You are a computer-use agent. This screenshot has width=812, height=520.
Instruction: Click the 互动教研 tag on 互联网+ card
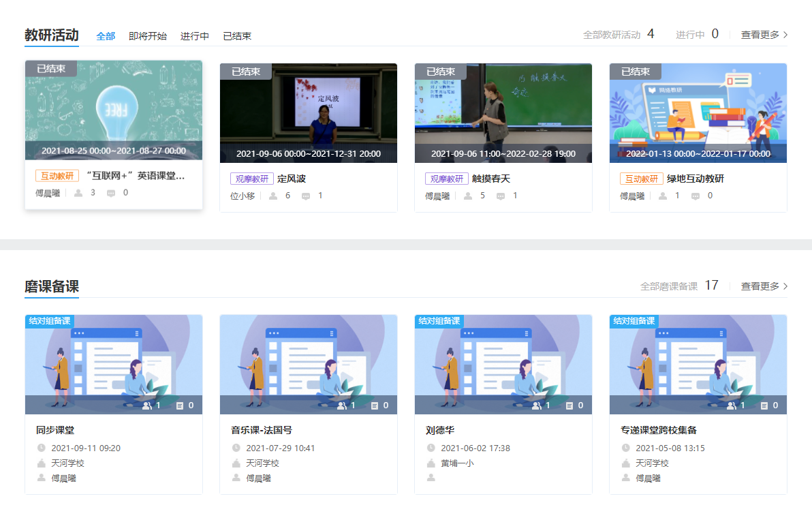tap(57, 176)
